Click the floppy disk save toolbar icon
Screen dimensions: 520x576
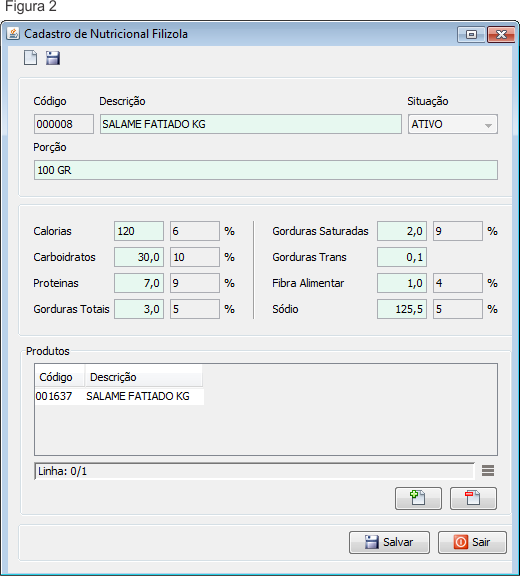click(x=53, y=58)
